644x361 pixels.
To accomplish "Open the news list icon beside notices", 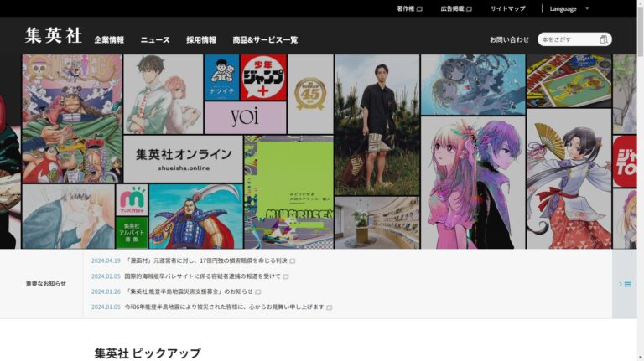I will pyautogui.click(x=625, y=284).
